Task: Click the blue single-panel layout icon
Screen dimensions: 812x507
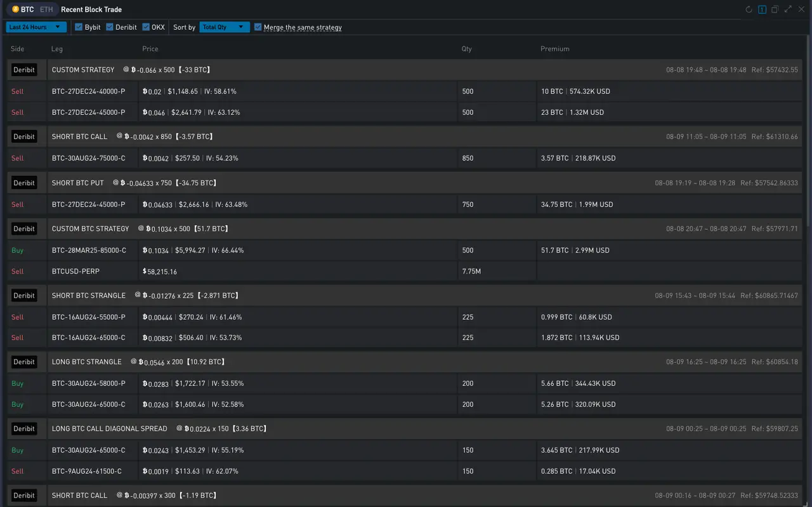Action: [762, 10]
